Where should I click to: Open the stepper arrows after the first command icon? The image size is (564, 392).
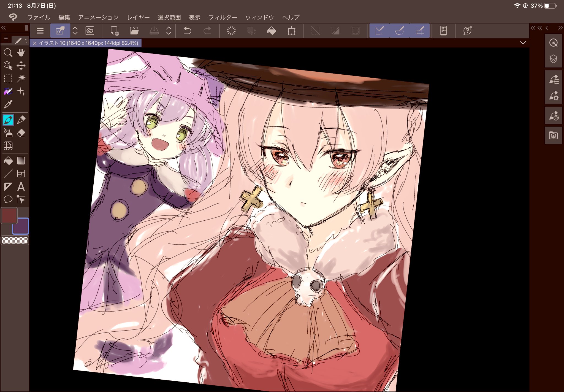point(75,31)
